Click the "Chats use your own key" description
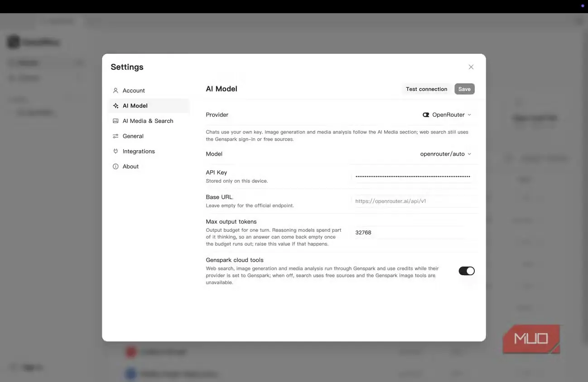The image size is (588, 382). (337, 136)
